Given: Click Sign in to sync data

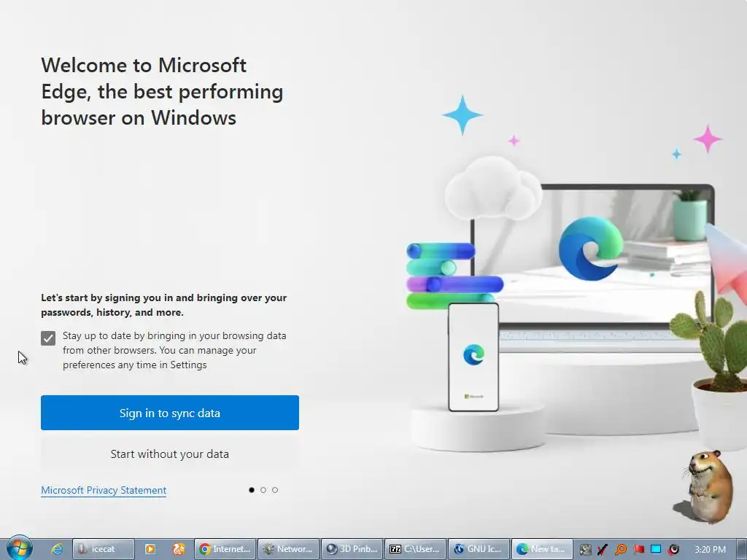Looking at the screenshot, I should [x=169, y=413].
